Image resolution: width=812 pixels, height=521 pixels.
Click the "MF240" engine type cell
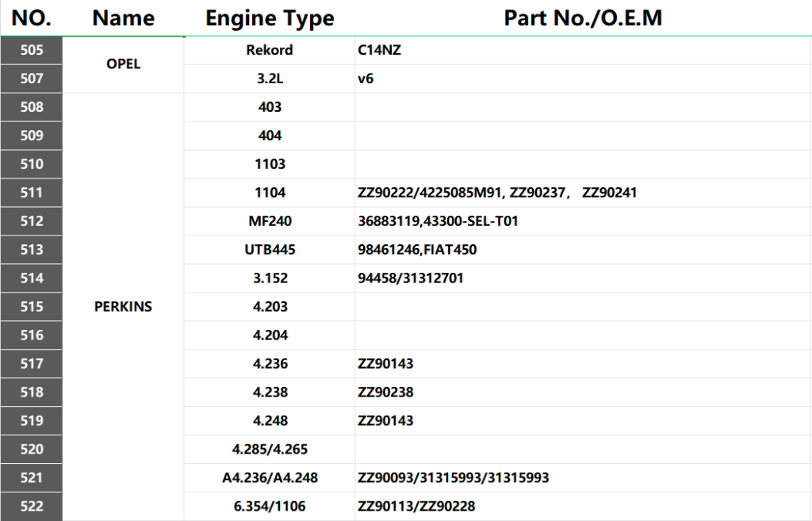pyautogui.click(x=270, y=221)
